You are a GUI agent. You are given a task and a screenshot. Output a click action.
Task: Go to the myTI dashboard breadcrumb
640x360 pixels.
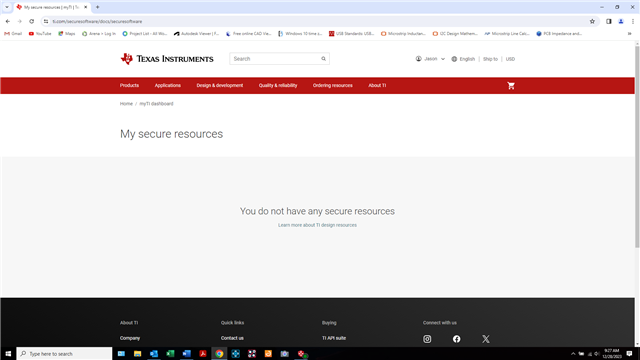[x=156, y=104]
